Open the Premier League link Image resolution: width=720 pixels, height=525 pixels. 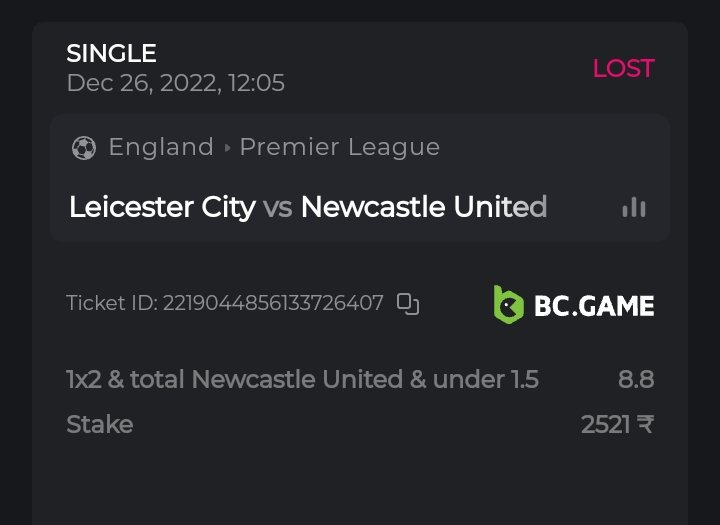pos(340,147)
